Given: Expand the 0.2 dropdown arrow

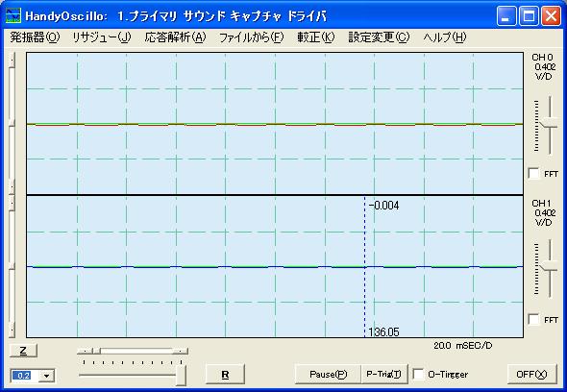Looking at the screenshot, I should tap(47, 376).
